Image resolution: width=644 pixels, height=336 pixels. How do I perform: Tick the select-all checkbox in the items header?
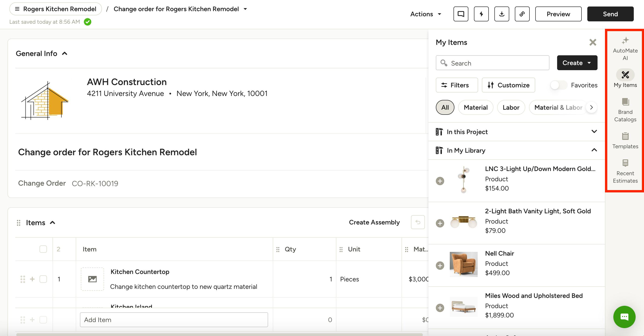coord(43,249)
